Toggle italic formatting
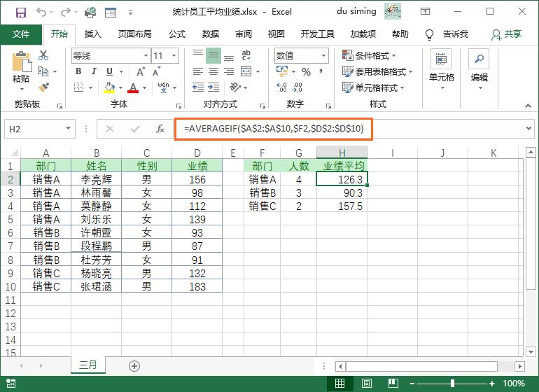The height and width of the screenshot is (392, 539). coord(94,71)
